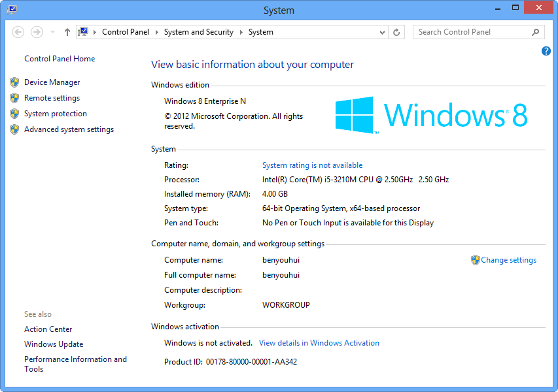558x392 pixels.
Task: Go up one level with Up arrow
Action: (x=67, y=32)
